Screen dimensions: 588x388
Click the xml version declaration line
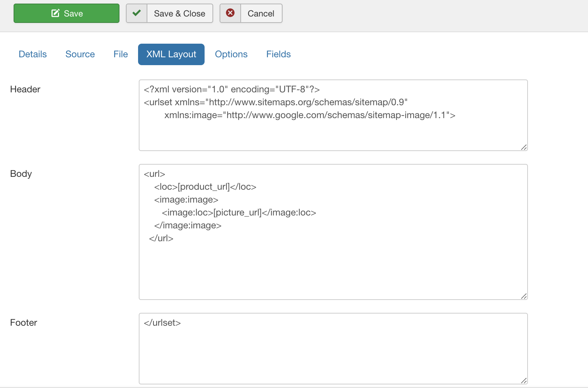click(232, 89)
